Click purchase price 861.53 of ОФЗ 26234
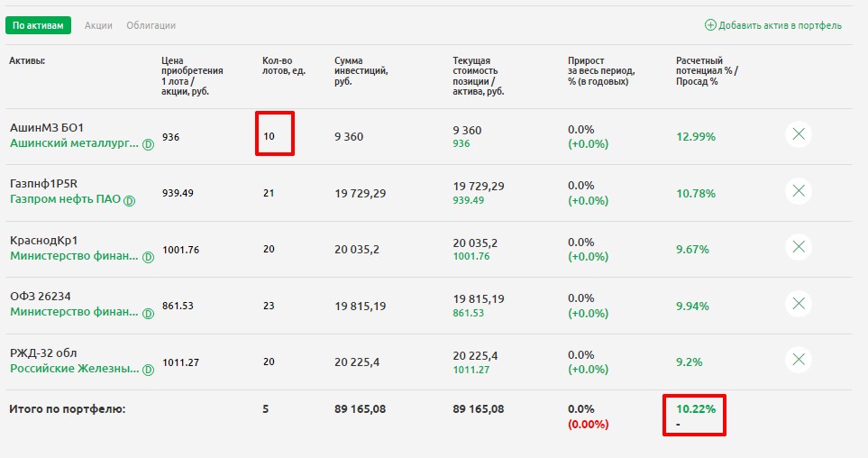868x458 pixels. pos(178,306)
